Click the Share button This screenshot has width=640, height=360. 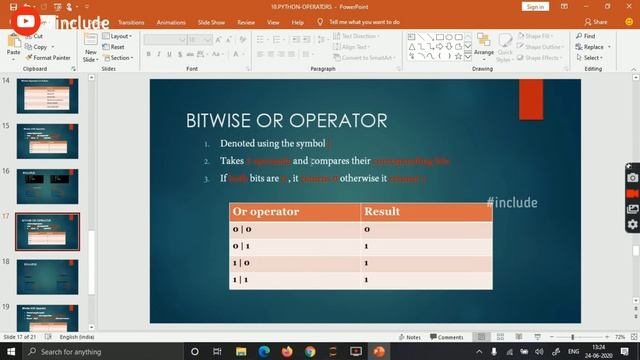coord(596,22)
